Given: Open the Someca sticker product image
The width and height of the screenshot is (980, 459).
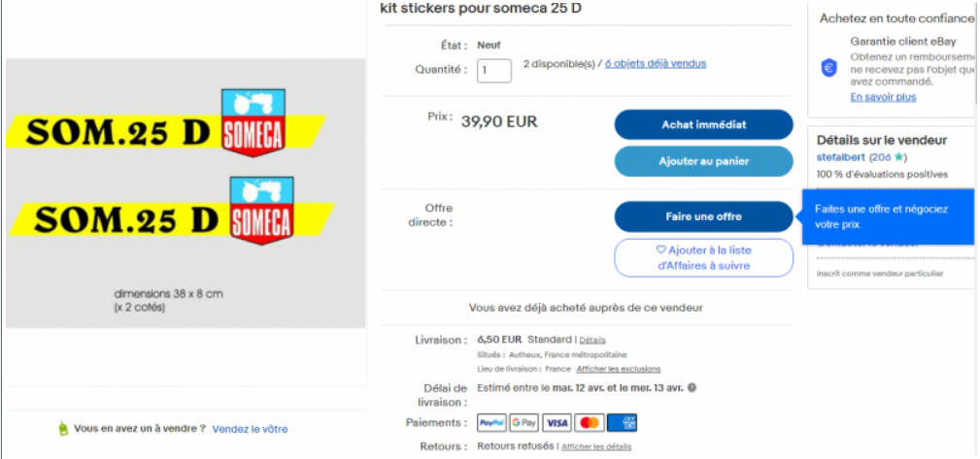Looking at the screenshot, I should coord(186,192).
